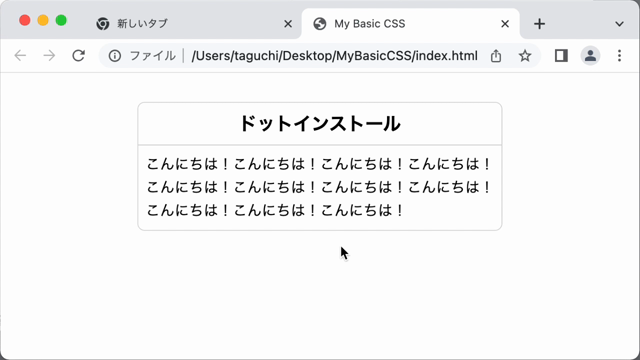This screenshot has height=360, width=640.
Task: Share this page icon
Action: (496, 56)
